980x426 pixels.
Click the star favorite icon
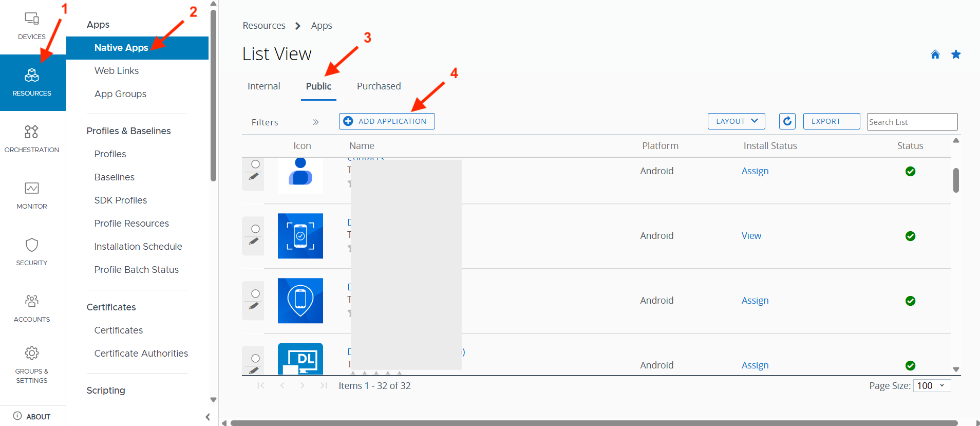coord(955,54)
